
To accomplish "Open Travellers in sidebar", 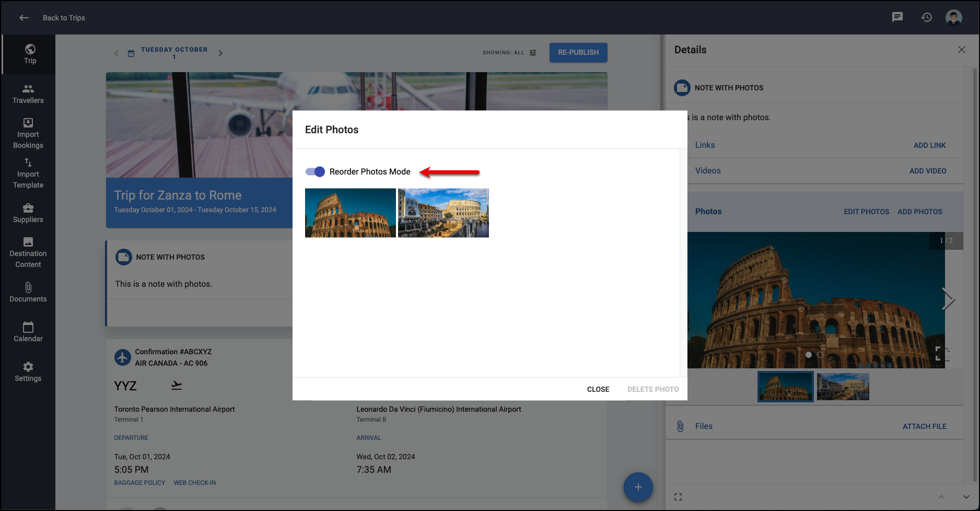I will pyautogui.click(x=28, y=94).
